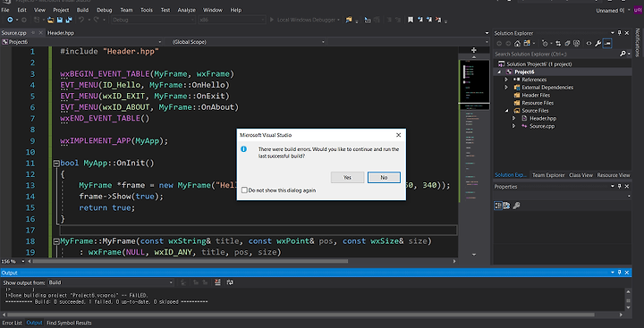
Task: Open the File menu
Action: [x=5, y=10]
